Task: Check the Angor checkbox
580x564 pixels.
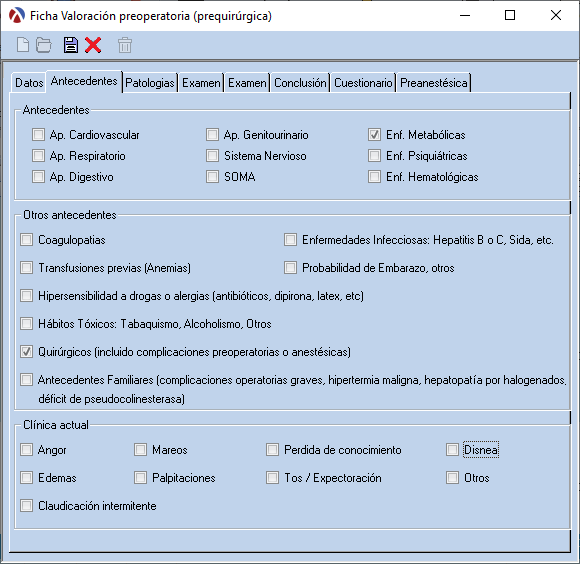Action: tap(27, 450)
